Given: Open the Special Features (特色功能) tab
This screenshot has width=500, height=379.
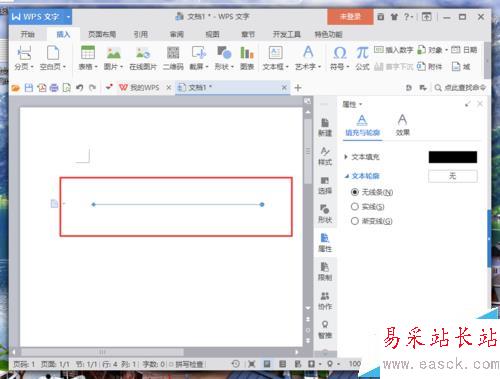Looking at the screenshot, I should (x=328, y=34).
